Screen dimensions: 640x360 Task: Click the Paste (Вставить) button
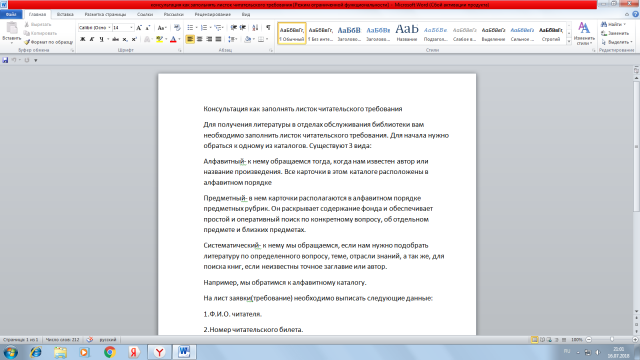point(11,32)
